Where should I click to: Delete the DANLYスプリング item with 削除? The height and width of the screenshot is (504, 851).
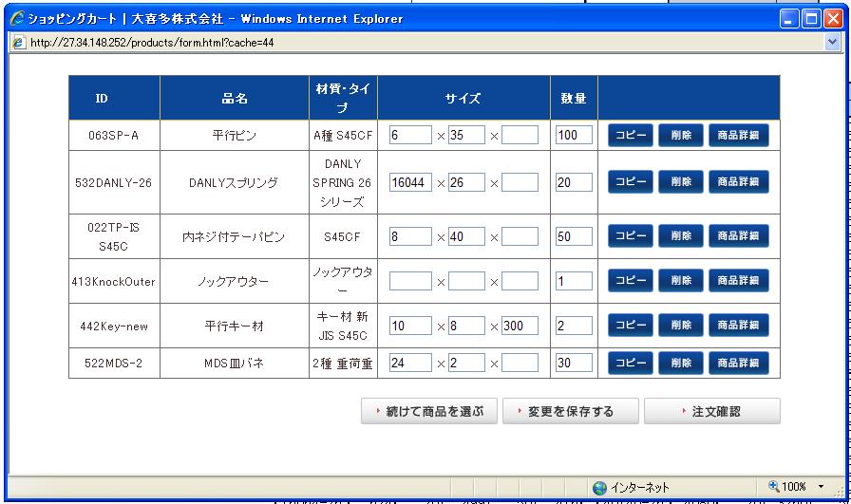[681, 181]
